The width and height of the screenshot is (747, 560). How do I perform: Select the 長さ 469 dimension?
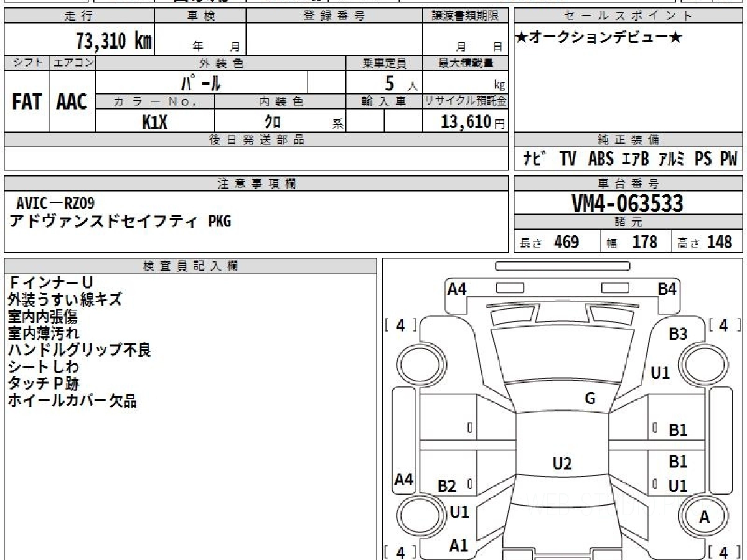pos(549,242)
